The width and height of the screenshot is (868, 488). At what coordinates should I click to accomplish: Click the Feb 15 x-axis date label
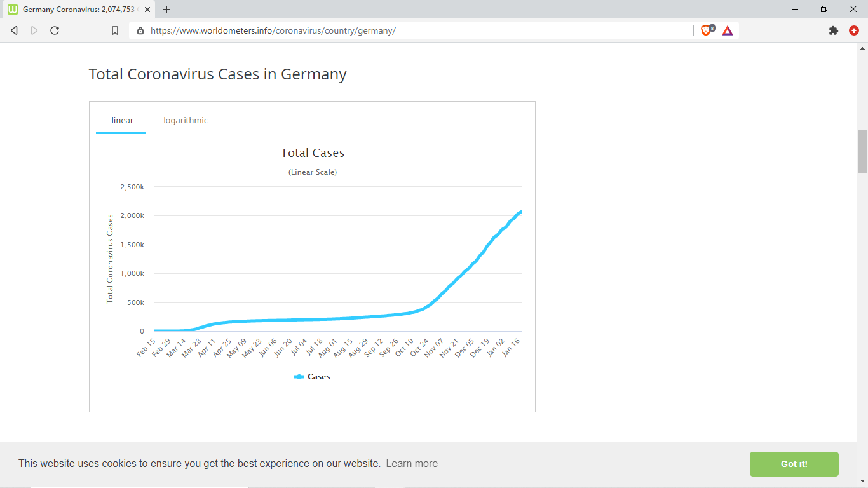pyautogui.click(x=146, y=348)
